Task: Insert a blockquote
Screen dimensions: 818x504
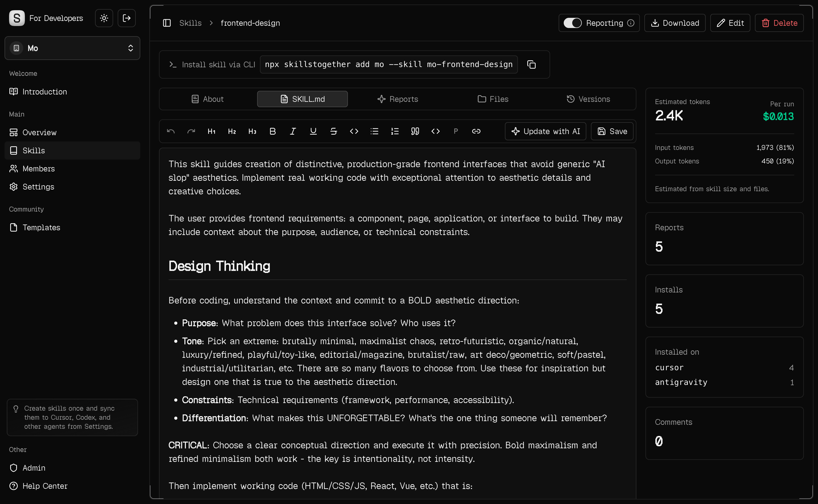Action: (x=415, y=131)
